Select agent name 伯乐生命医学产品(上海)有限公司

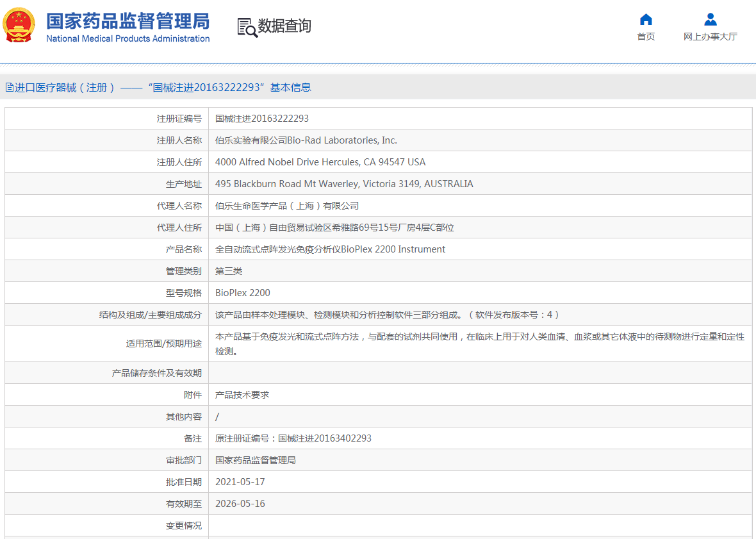click(287, 206)
